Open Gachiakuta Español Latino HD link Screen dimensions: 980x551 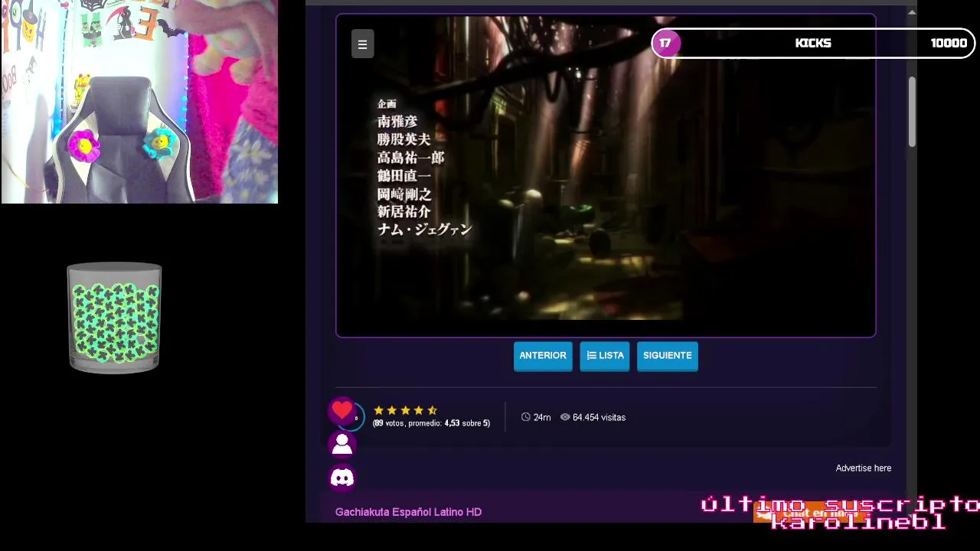point(408,512)
